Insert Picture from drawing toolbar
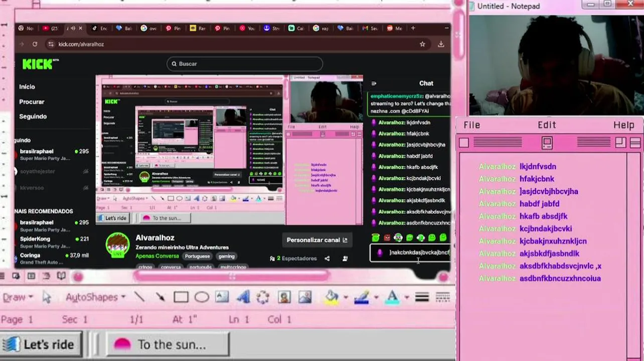 pos(304,297)
